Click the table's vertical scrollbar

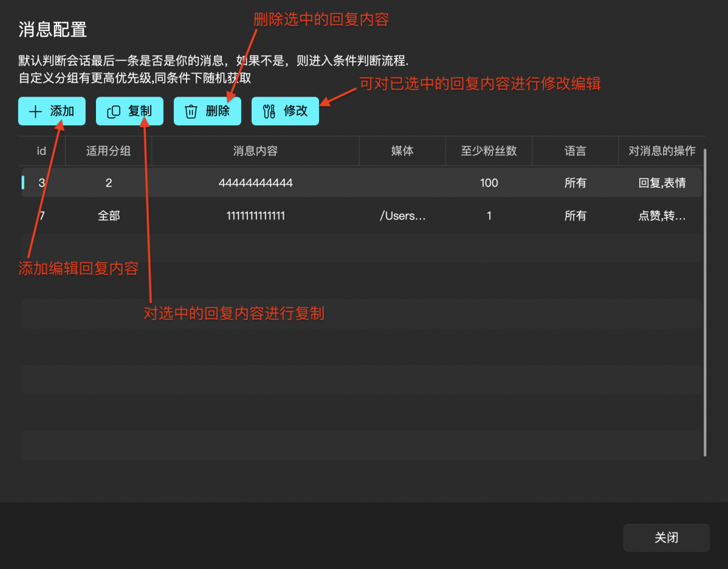[x=705, y=300]
